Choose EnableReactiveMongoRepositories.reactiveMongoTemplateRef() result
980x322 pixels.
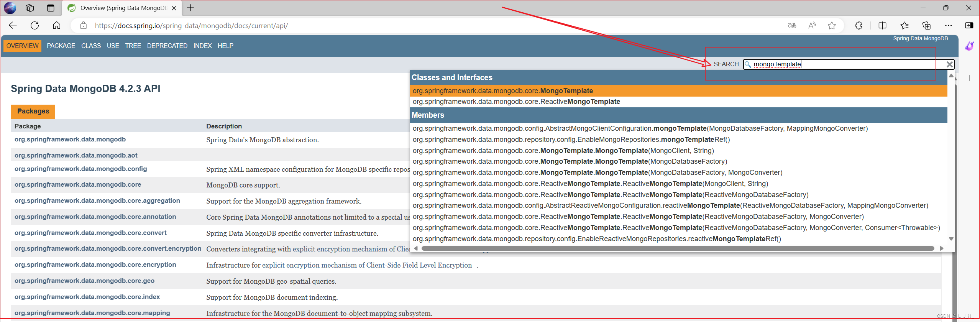pyautogui.click(x=679, y=239)
